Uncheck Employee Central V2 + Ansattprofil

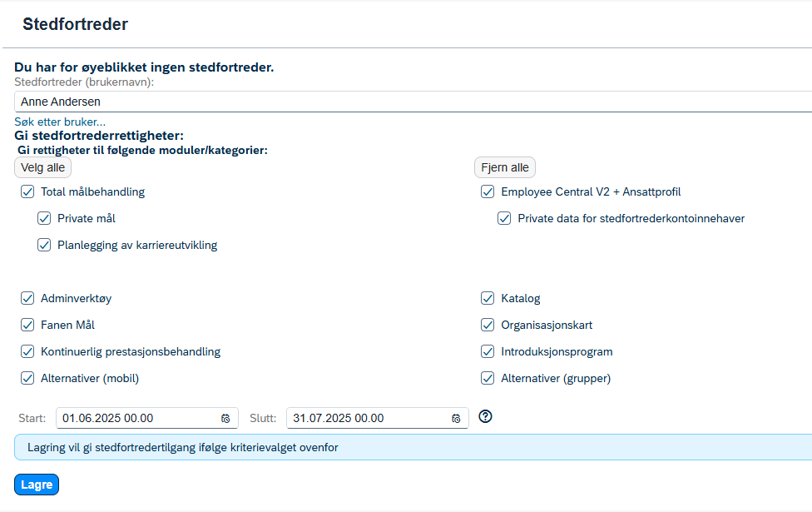[488, 191]
